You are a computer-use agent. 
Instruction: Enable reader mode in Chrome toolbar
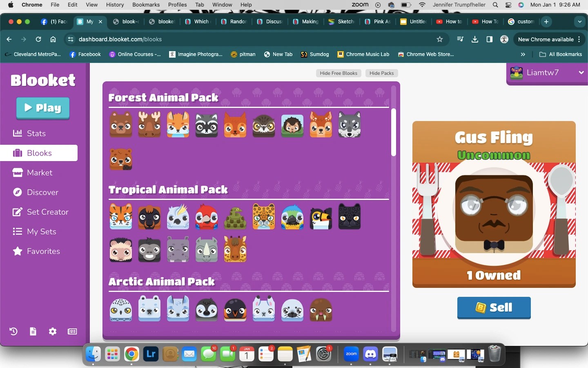(489, 39)
